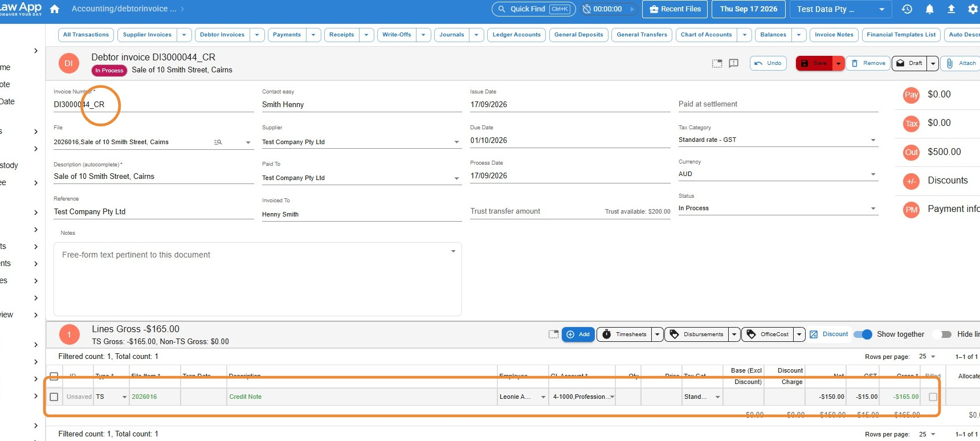Open the Pay amount circle icon
Image resolution: width=980 pixels, height=441 pixels.
[912, 95]
